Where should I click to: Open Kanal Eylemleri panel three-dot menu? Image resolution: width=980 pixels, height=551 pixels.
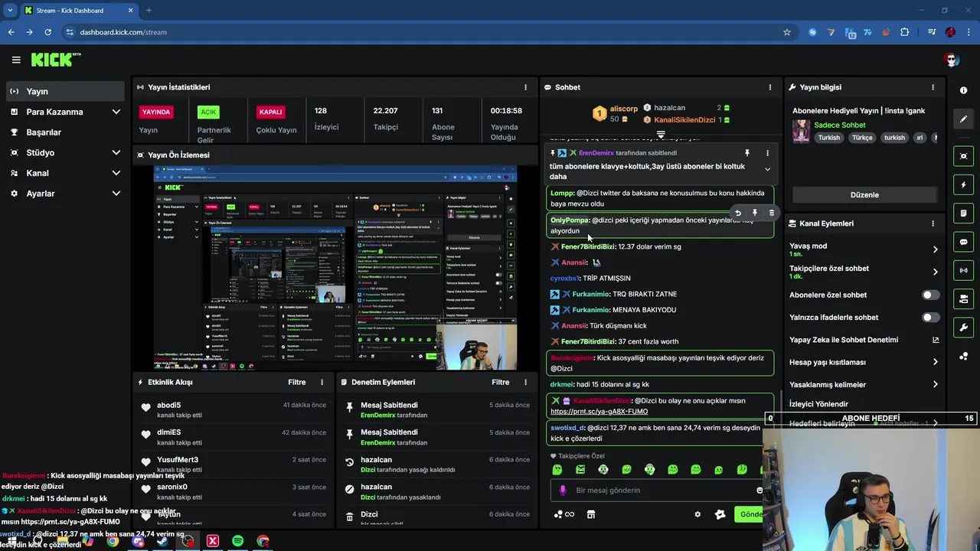coord(933,223)
